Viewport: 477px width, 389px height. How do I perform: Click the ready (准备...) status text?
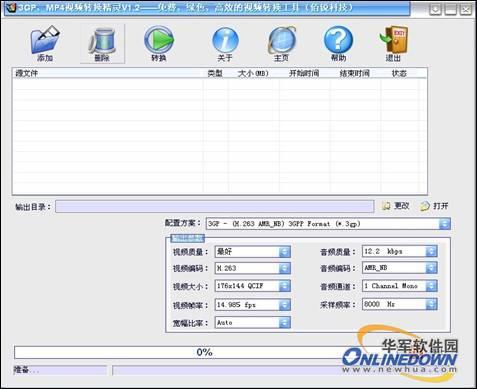click(x=27, y=370)
